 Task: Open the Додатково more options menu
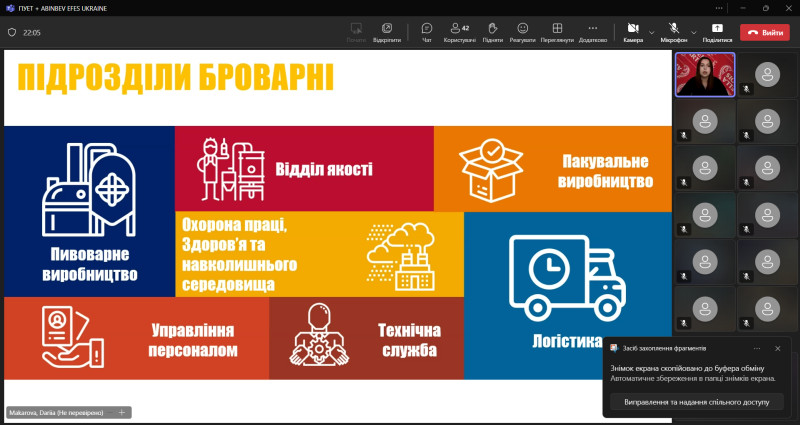tap(592, 31)
